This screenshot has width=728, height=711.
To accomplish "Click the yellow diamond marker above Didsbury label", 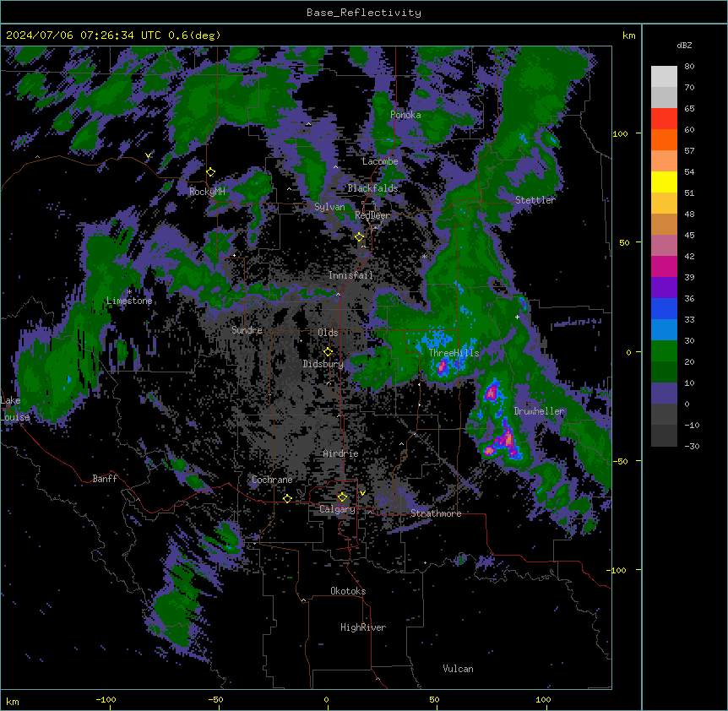I will pyautogui.click(x=329, y=352).
